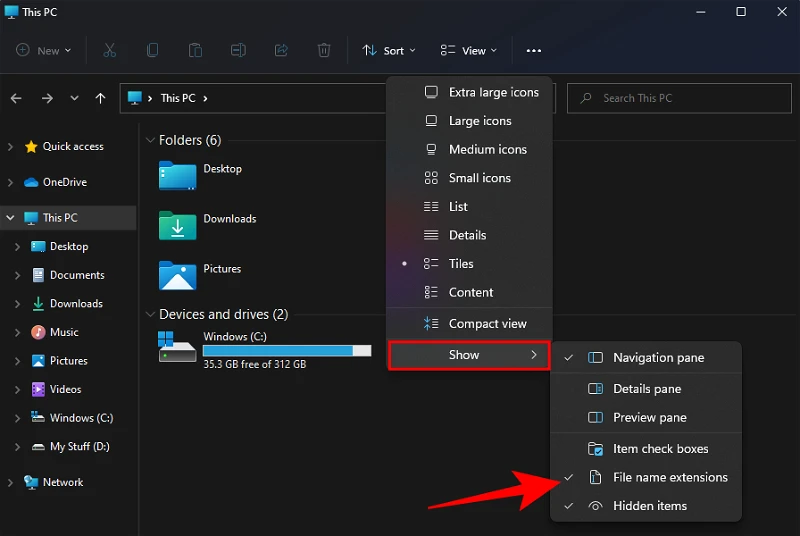Enable Item check boxes option
The width and height of the screenshot is (800, 536).
point(646,449)
